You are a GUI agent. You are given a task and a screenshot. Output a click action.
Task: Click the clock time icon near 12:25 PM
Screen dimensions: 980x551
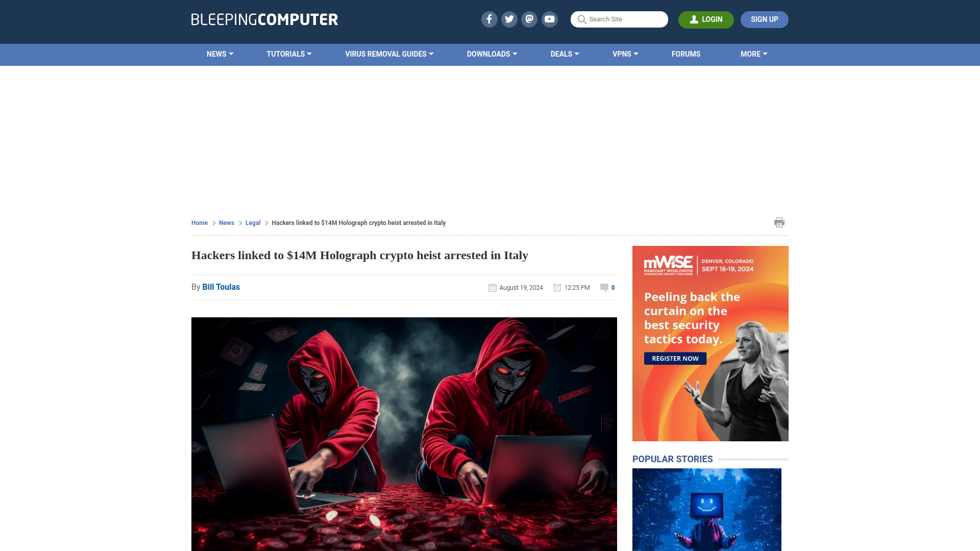tap(557, 287)
